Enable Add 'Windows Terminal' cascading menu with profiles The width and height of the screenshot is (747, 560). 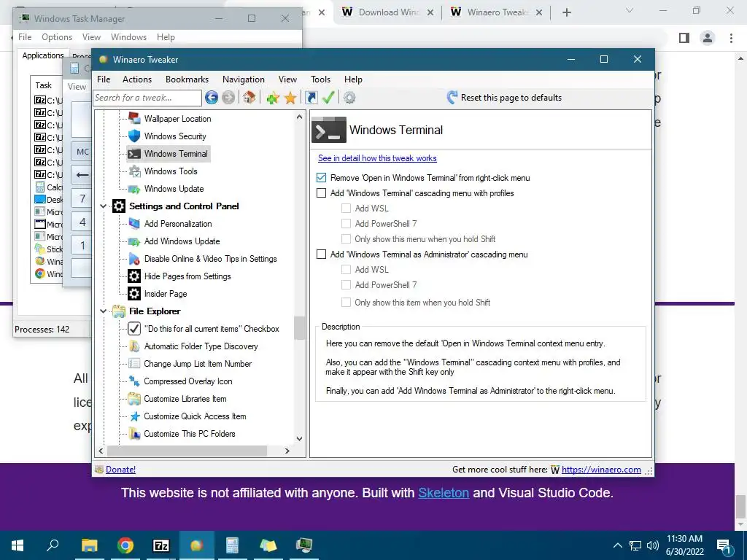322,192
